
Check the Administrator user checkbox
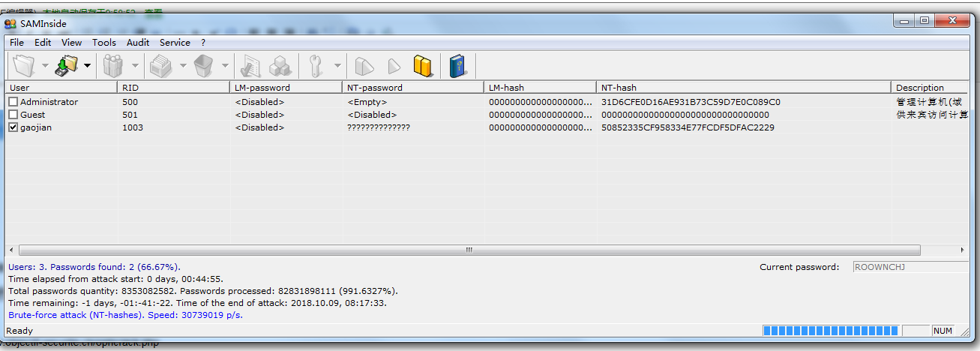[x=13, y=102]
